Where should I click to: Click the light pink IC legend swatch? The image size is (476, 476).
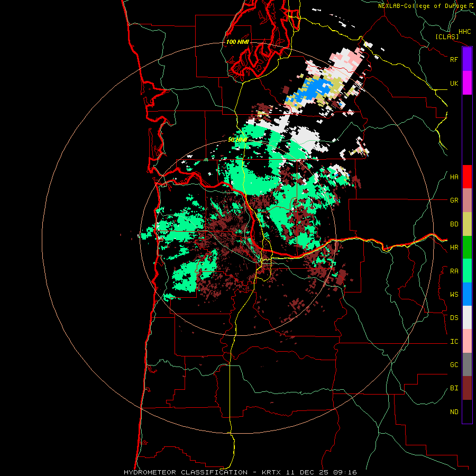(x=467, y=341)
